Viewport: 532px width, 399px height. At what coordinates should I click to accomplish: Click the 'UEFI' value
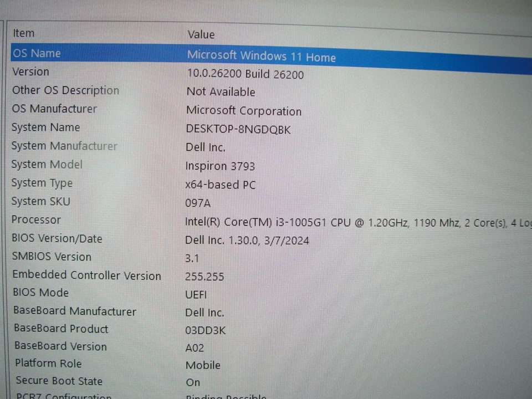(196, 294)
